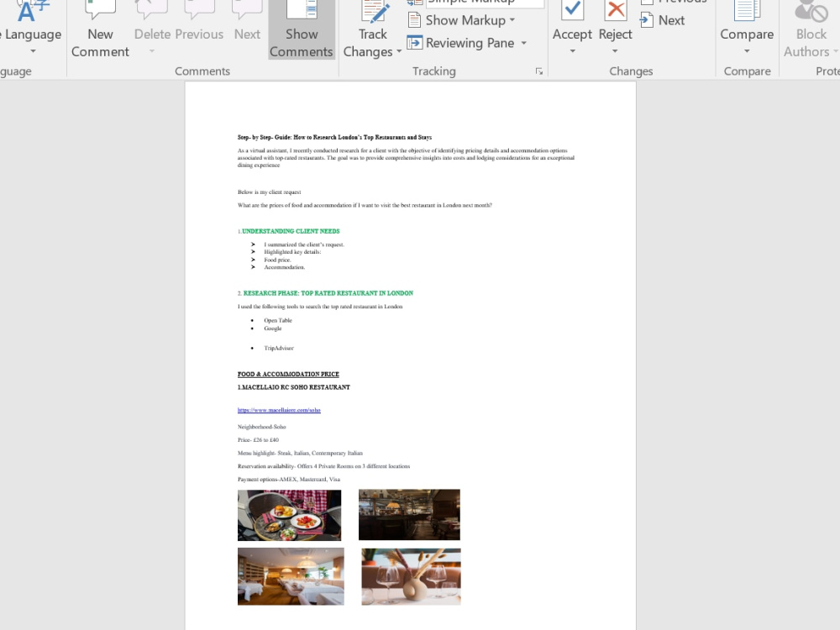The width and height of the screenshot is (840, 630).
Task: Open Track Changes dropdown arrow
Action: pyautogui.click(x=398, y=52)
